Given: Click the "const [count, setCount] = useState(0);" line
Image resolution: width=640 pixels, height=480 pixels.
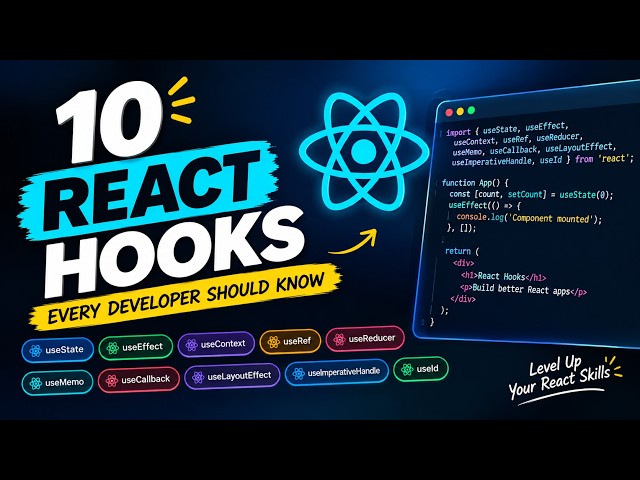Looking at the screenshot, I should 531,194.
